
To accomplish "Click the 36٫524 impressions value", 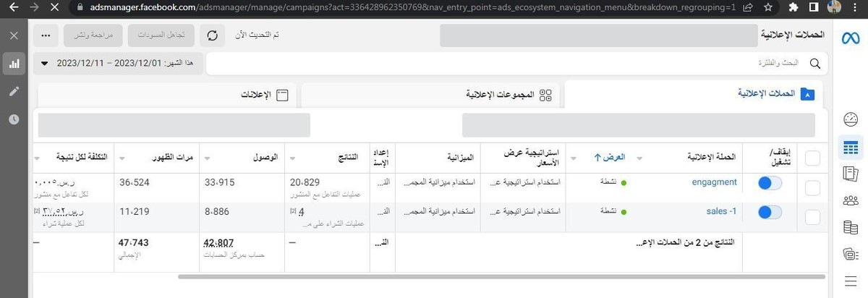I will point(134,182).
